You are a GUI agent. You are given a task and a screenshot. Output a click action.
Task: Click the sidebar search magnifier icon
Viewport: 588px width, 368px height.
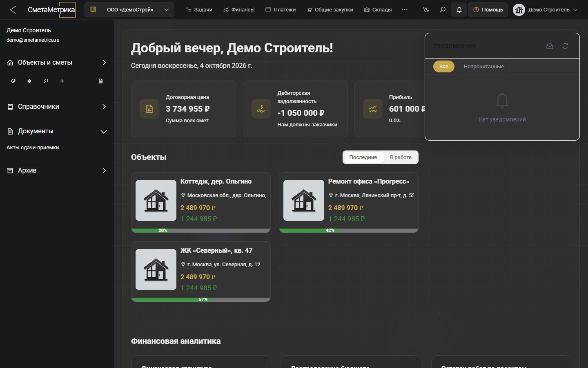[x=46, y=81]
